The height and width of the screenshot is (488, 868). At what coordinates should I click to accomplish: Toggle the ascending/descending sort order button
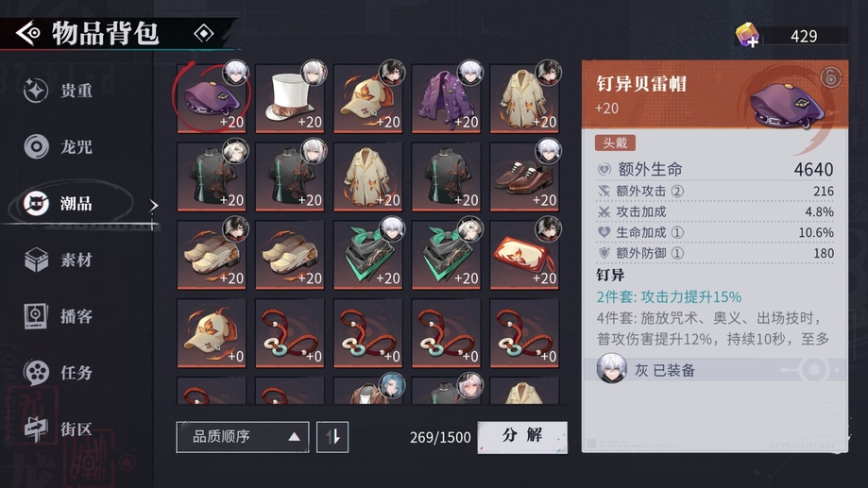click(332, 437)
